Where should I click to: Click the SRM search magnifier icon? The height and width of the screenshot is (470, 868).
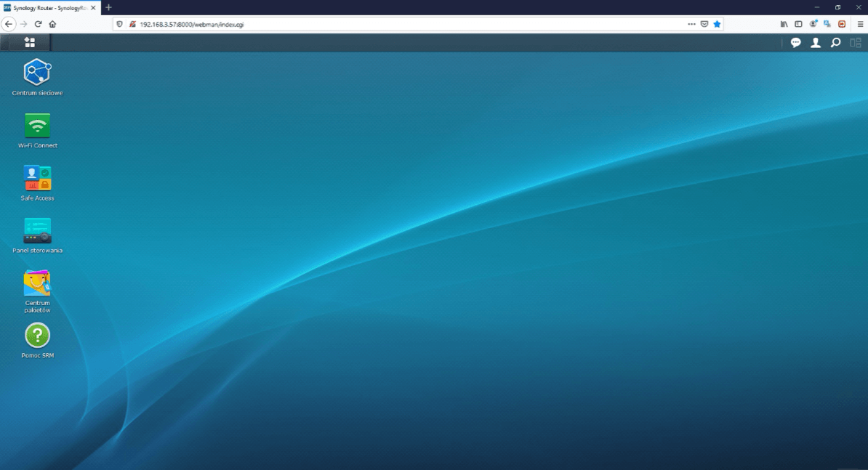835,43
